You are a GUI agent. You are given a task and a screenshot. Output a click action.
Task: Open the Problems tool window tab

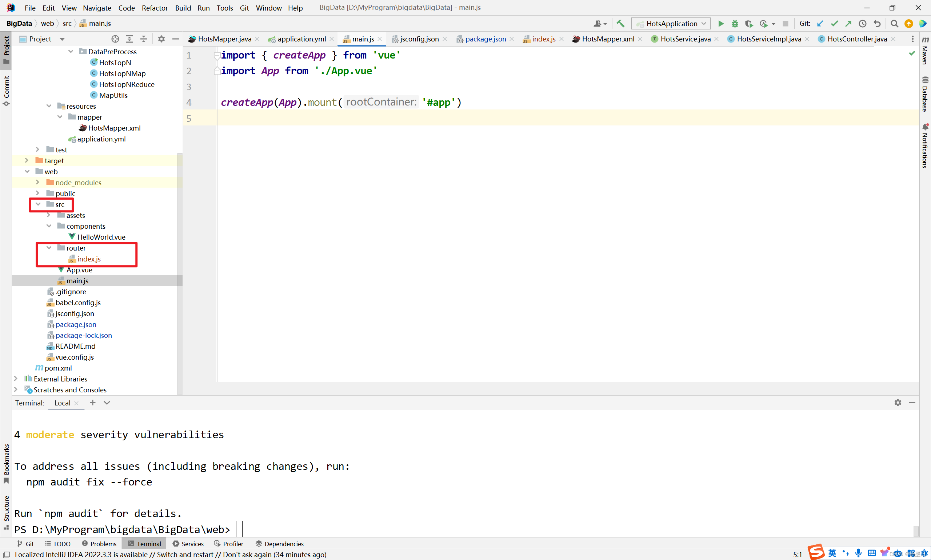coord(99,543)
